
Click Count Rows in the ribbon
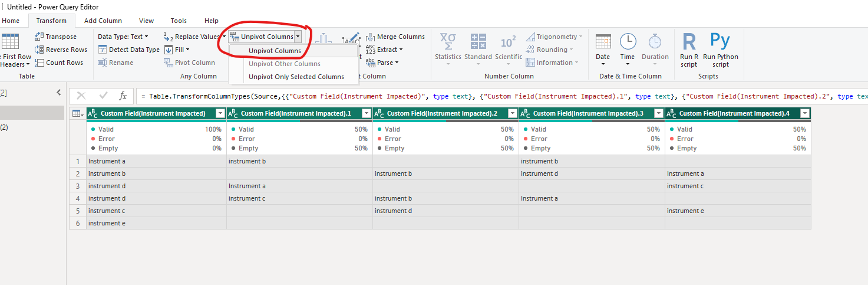click(x=59, y=63)
